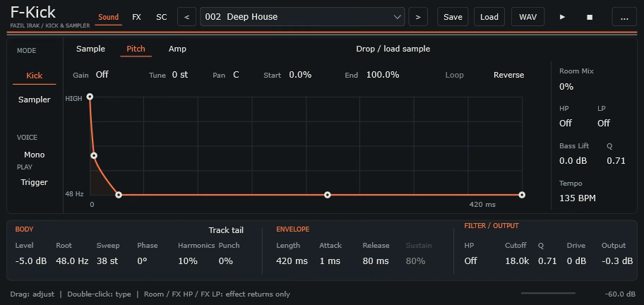Click the F-Kick logo title
The image size is (644, 305).
pos(33,13)
